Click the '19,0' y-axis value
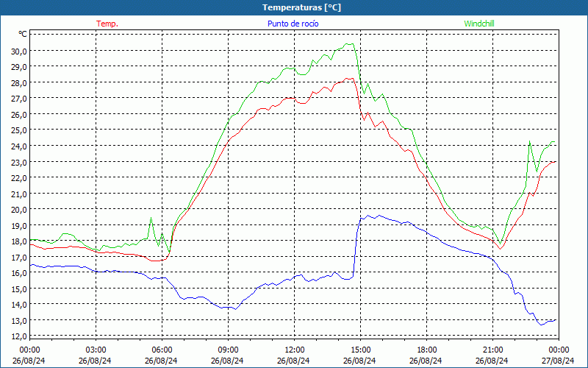 coord(19,226)
